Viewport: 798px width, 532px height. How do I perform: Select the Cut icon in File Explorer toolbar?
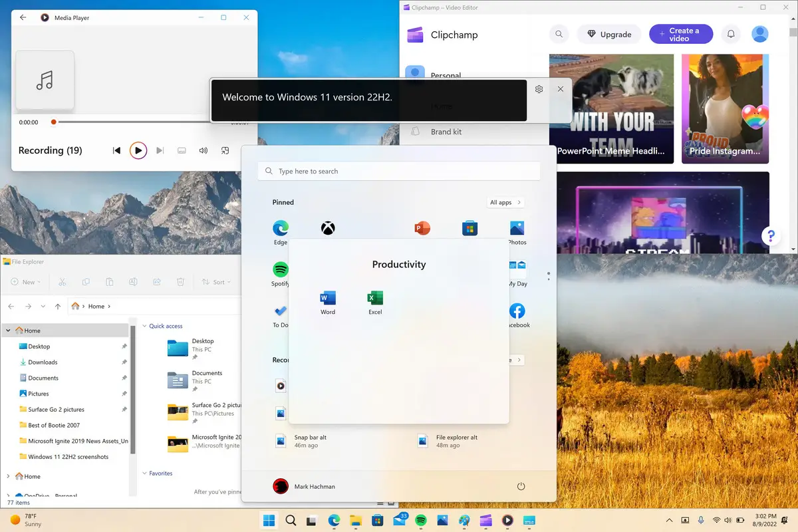pos(62,281)
